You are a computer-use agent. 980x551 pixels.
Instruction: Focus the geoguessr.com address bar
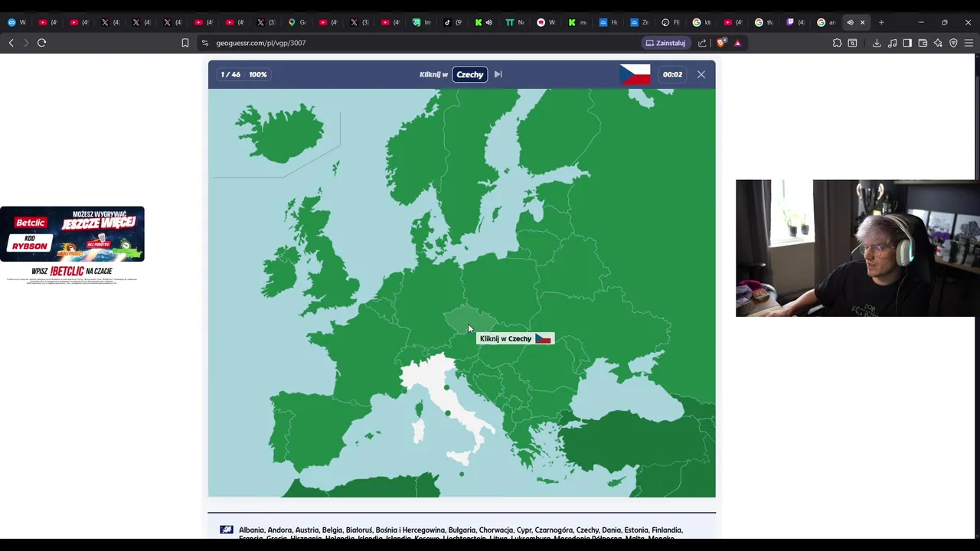click(x=260, y=43)
